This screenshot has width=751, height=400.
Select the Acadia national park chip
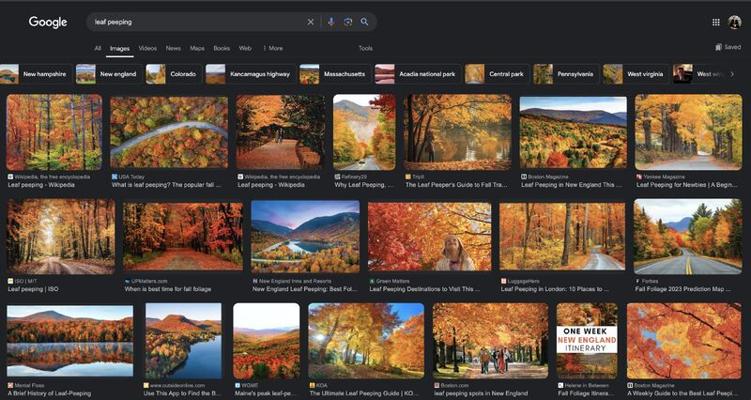point(418,74)
